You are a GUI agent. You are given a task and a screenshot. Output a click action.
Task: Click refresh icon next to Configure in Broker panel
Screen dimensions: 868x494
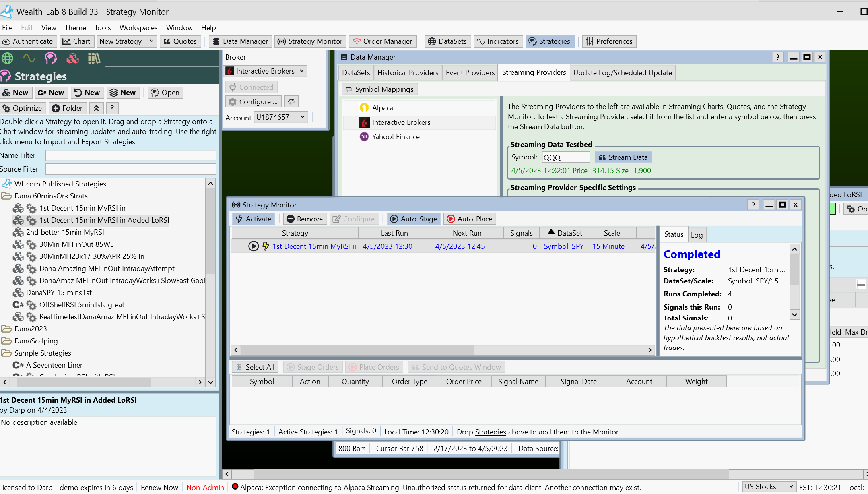(x=291, y=101)
